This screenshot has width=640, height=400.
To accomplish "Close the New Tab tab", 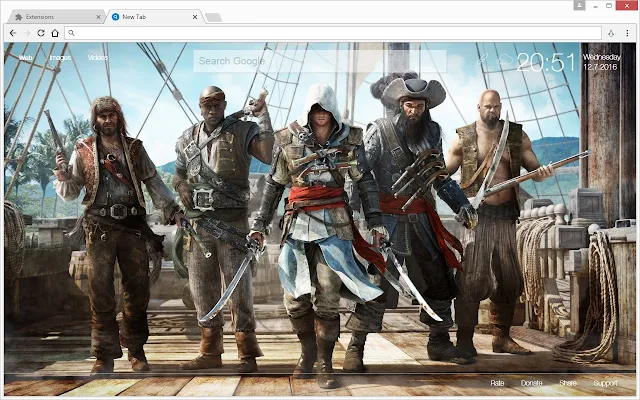I will [195, 17].
